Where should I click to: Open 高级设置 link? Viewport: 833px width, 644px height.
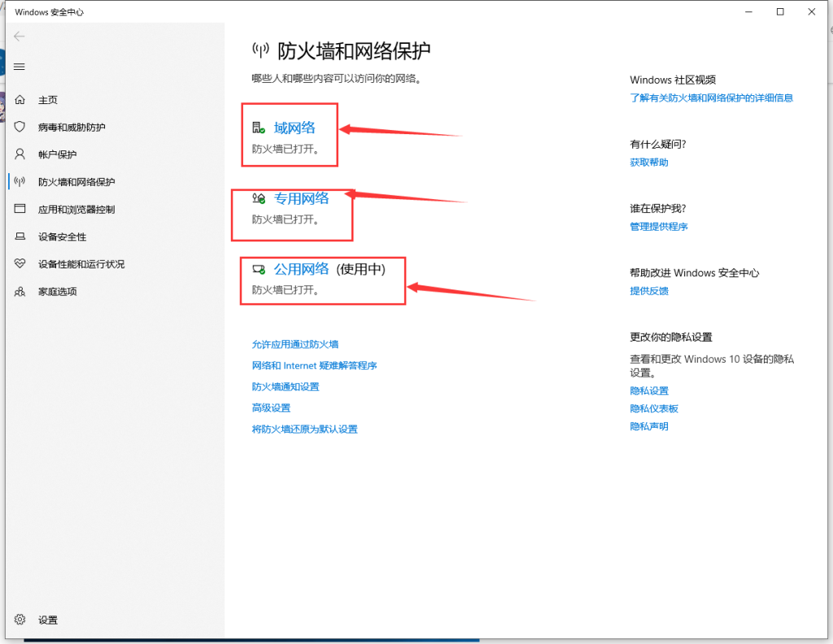(x=271, y=407)
